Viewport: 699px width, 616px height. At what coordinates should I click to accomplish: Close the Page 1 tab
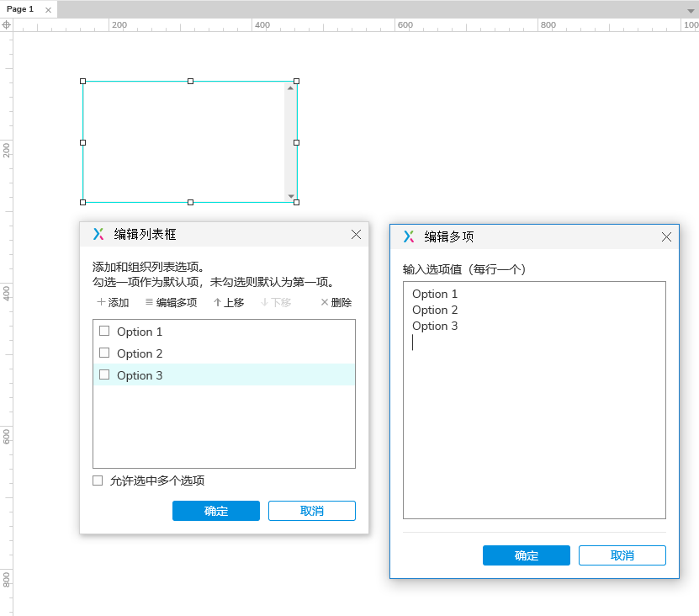click(48, 10)
